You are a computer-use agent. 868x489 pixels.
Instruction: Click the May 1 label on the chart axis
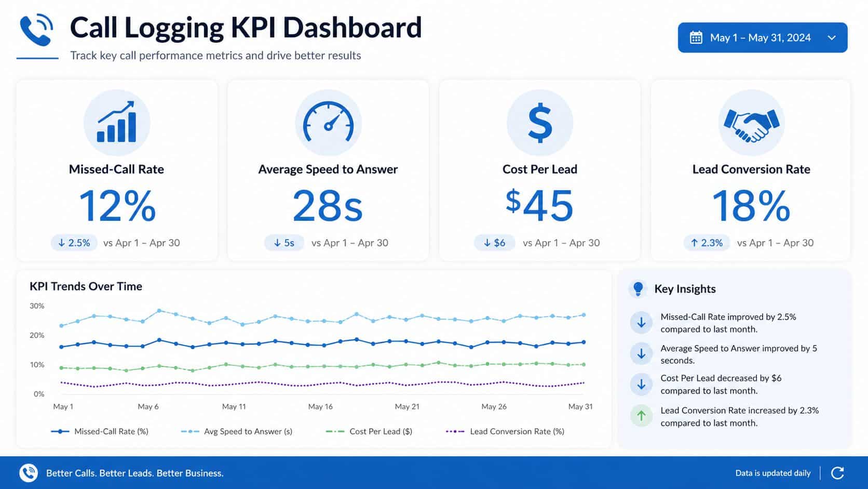(x=63, y=406)
